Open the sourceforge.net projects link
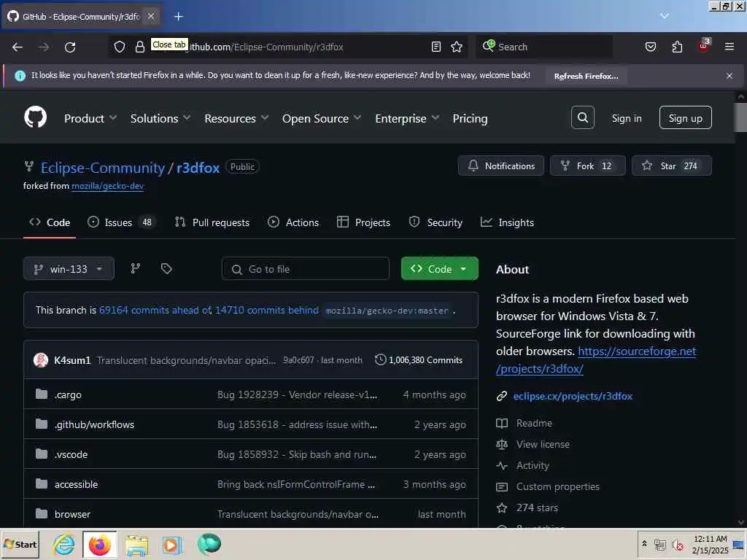 click(596, 360)
